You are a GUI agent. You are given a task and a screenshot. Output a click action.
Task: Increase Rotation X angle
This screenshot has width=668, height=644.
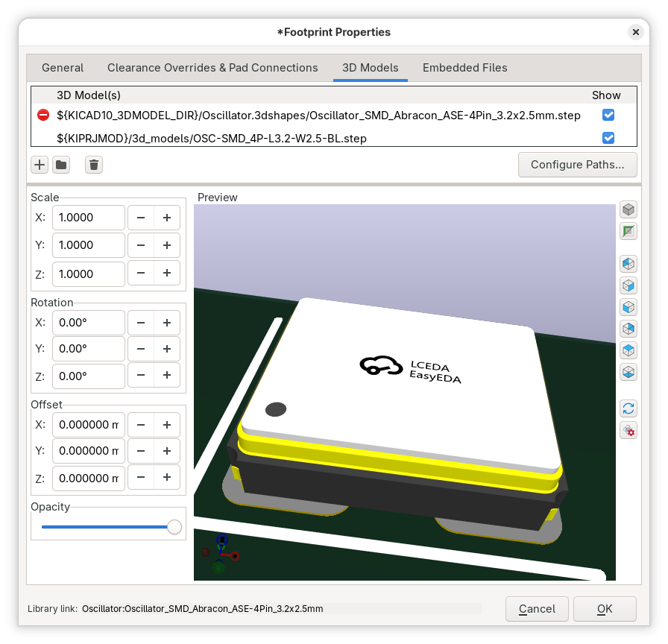click(167, 323)
